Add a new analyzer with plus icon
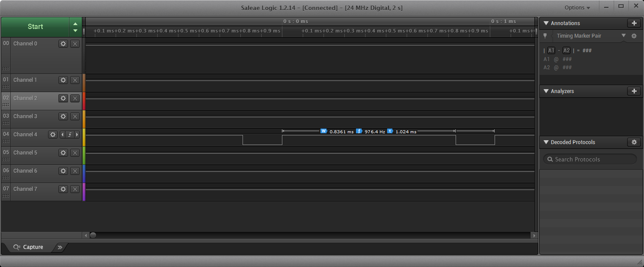Image resolution: width=644 pixels, height=267 pixels. [x=634, y=91]
